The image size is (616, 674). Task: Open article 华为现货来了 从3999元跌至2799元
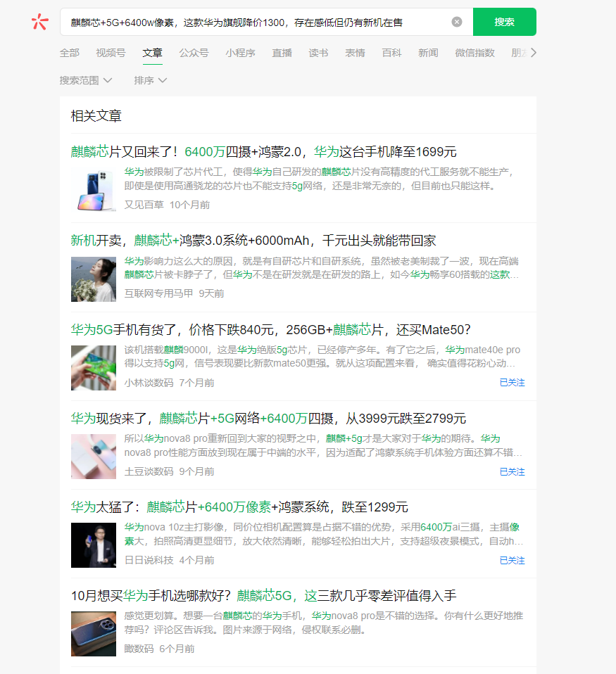(268, 418)
